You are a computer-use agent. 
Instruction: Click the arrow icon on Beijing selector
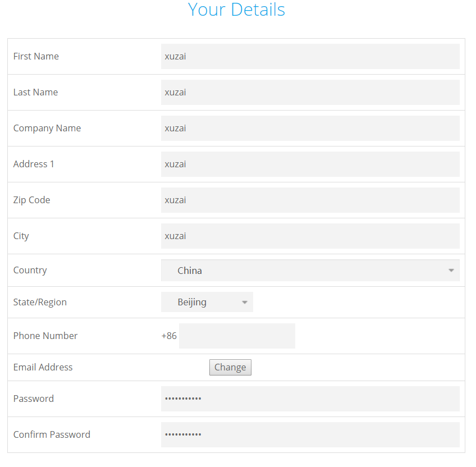tap(244, 303)
